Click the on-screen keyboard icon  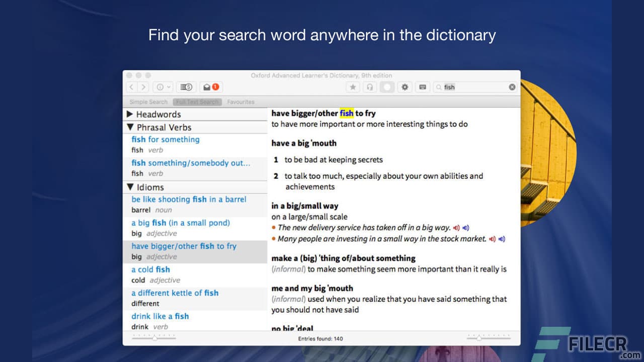(x=422, y=87)
